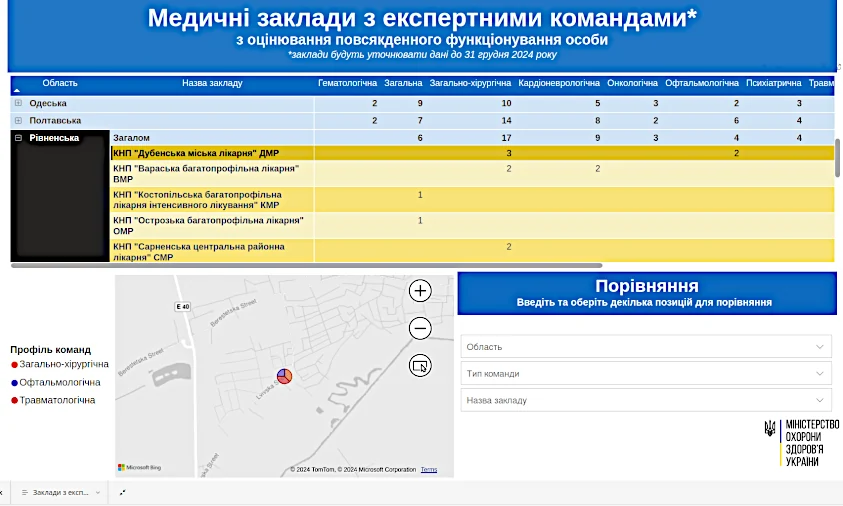Click the Гематологічна column header
843x506 pixels.
coord(347,83)
